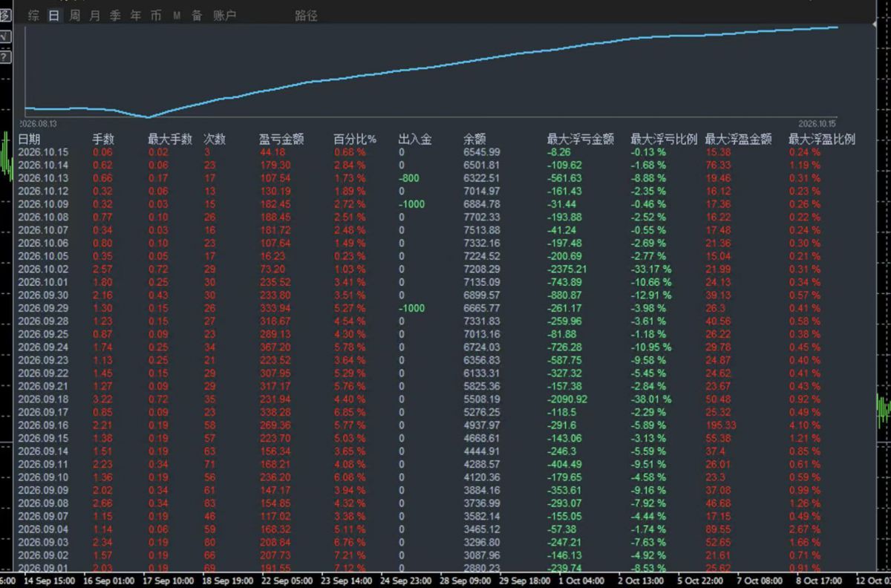Select the M tab

coord(177,15)
